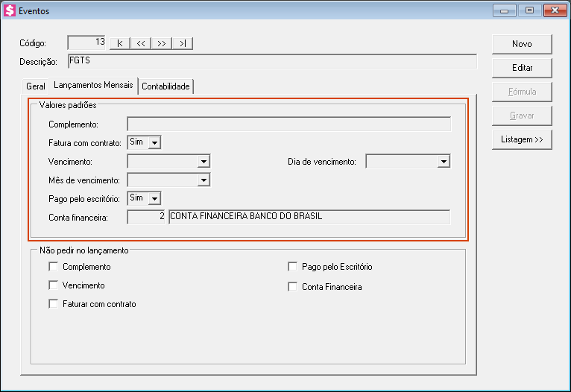Open the Dia de vencimento dropdown
The image size is (571, 392).
tap(444, 161)
